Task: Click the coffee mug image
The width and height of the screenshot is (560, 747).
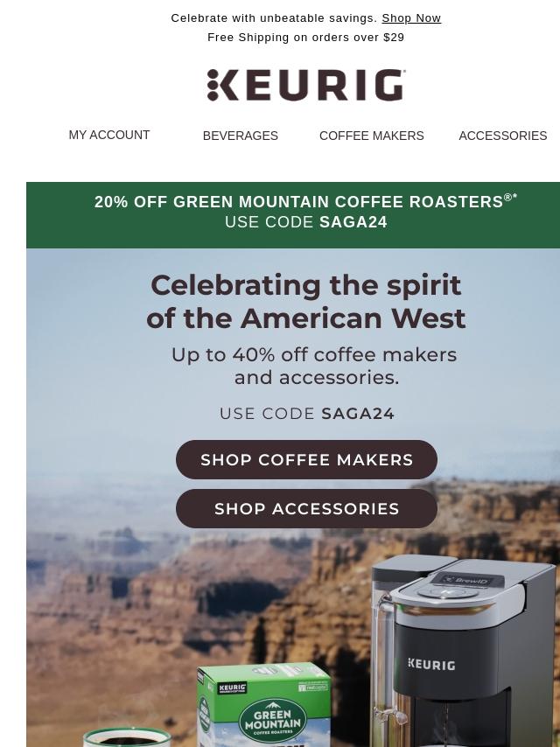Action: point(127,737)
